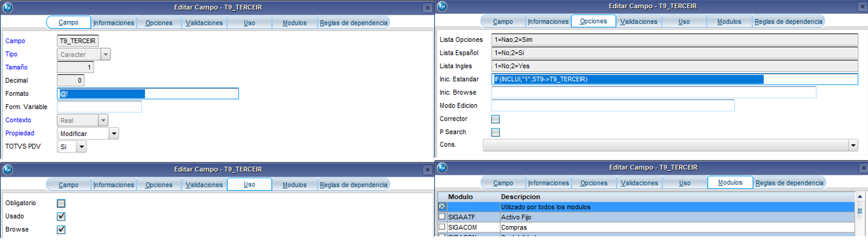The height and width of the screenshot is (242, 868).
Task: Click the Inic. Browse input field
Action: (654, 93)
